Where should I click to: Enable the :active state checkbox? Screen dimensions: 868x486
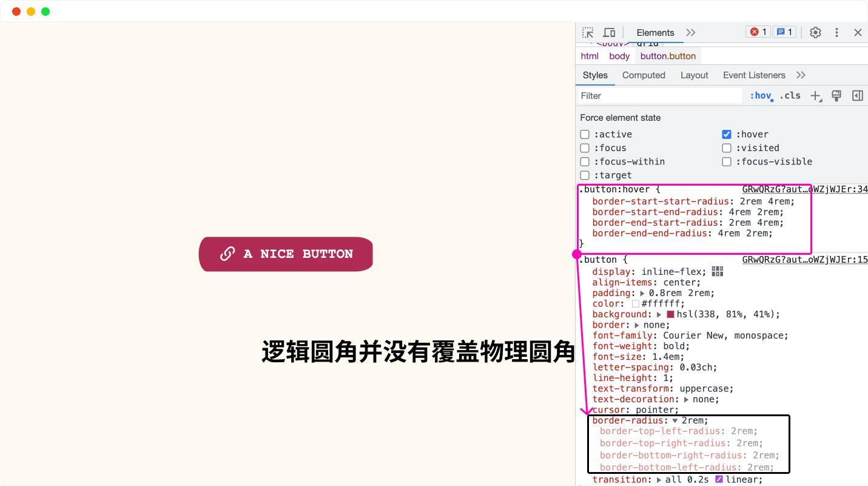585,134
